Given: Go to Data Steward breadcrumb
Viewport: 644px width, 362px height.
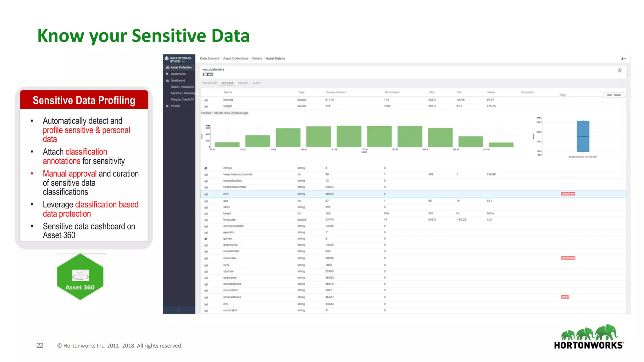Looking at the screenshot, I should [x=209, y=58].
